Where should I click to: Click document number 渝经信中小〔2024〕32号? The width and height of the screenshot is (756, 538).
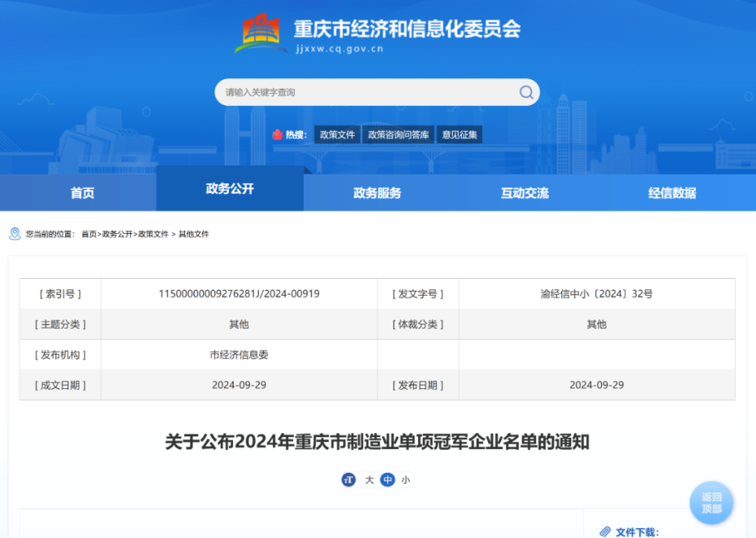point(596,293)
